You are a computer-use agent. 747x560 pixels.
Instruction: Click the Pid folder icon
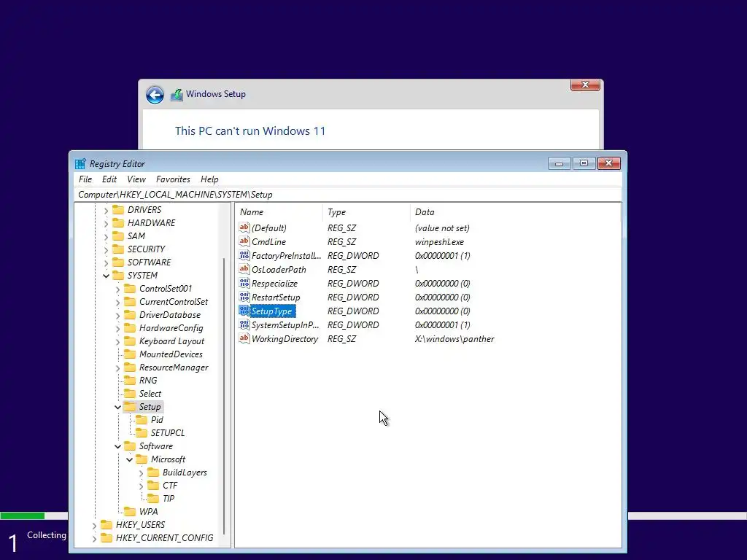point(142,419)
